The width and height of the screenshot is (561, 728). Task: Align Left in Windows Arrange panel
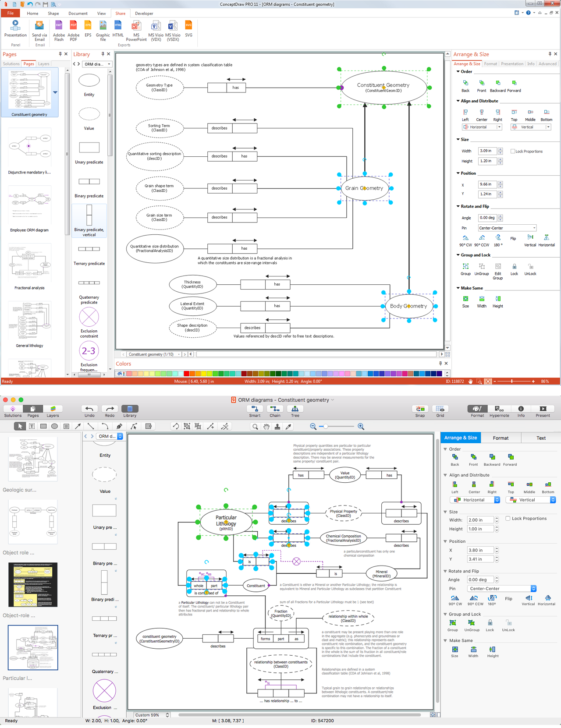(465, 116)
